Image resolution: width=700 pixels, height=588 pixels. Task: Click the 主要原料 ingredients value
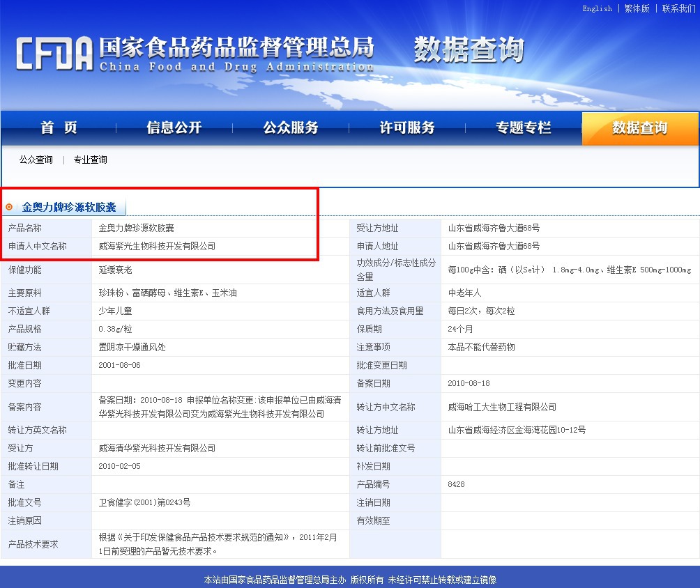[168, 293]
